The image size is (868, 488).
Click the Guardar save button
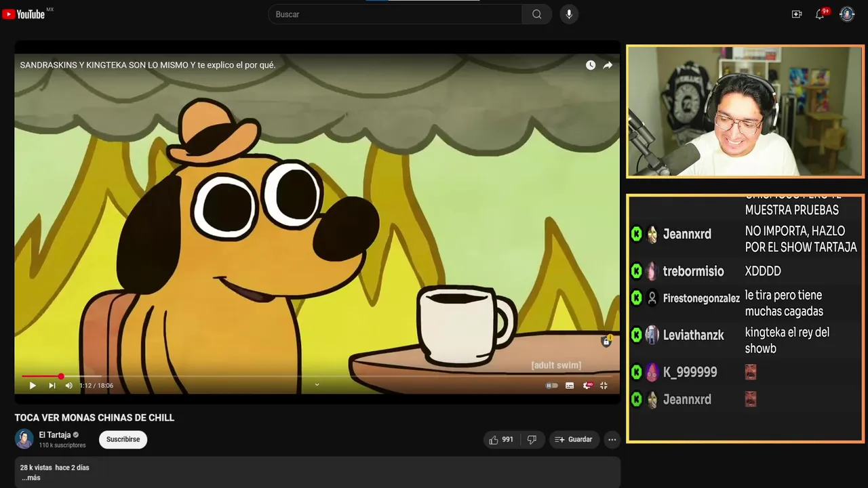[x=574, y=440]
